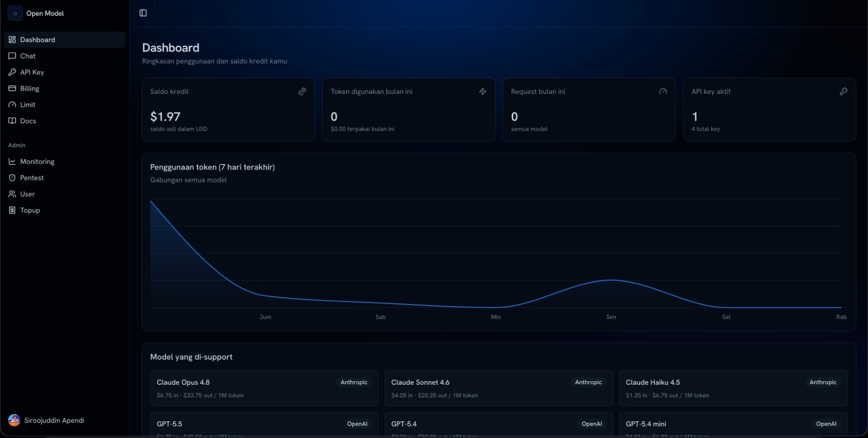The image size is (868, 438).
Task: Click the coins icon on Saldo kredit card
Action: (302, 92)
